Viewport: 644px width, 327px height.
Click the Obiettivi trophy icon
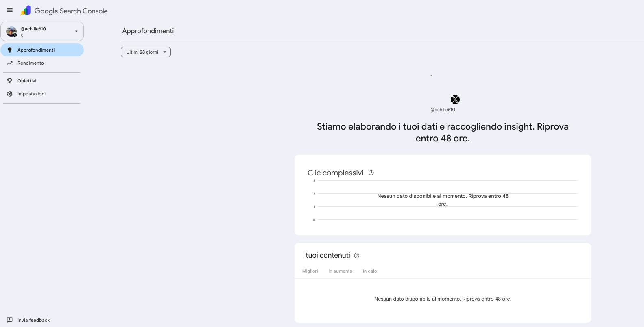10,81
